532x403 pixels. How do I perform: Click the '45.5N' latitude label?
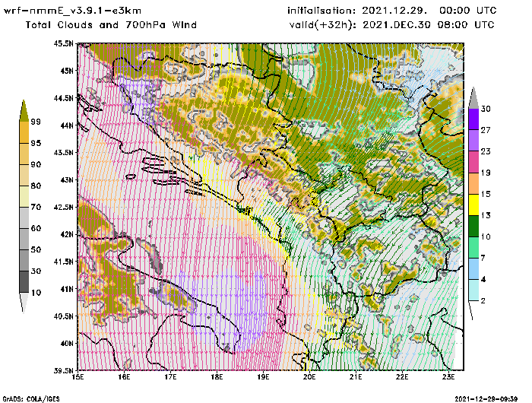[x=63, y=43]
